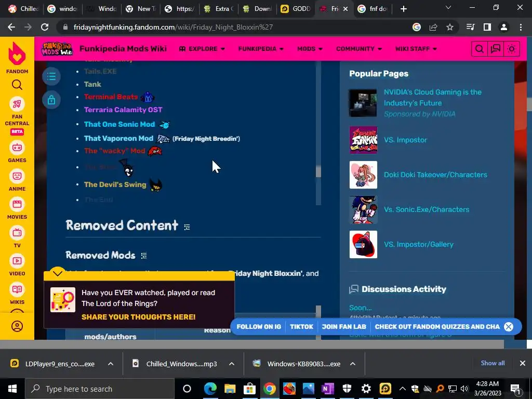Open Terraria Calamity OST link
Image resolution: width=532 pixels, height=399 pixels.
coord(123,110)
